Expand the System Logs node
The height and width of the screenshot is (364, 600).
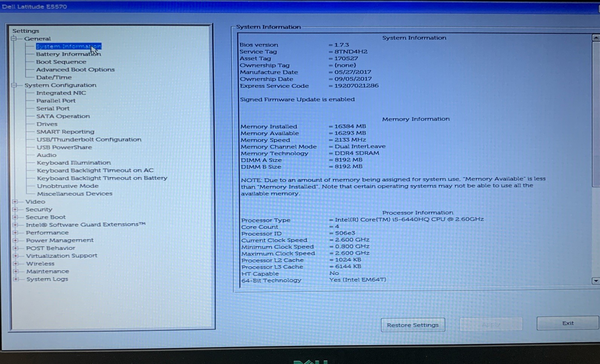point(16,279)
